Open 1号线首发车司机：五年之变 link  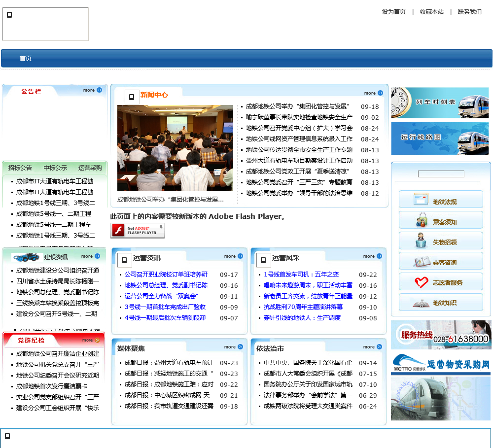click(301, 275)
